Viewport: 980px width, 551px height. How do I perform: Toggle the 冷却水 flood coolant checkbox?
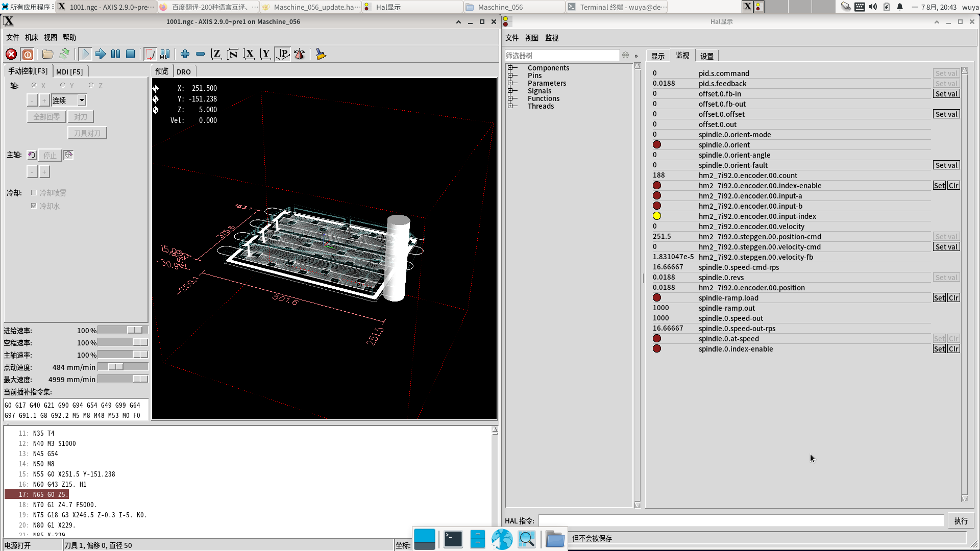[x=34, y=206]
